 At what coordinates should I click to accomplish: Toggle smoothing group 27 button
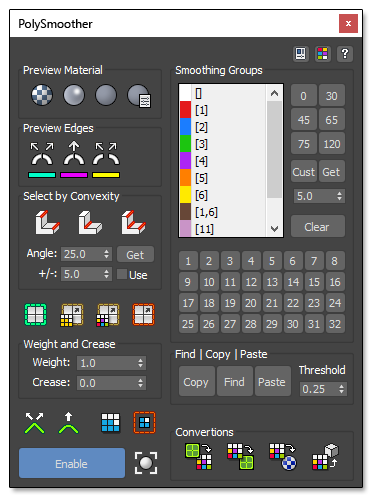point(230,324)
